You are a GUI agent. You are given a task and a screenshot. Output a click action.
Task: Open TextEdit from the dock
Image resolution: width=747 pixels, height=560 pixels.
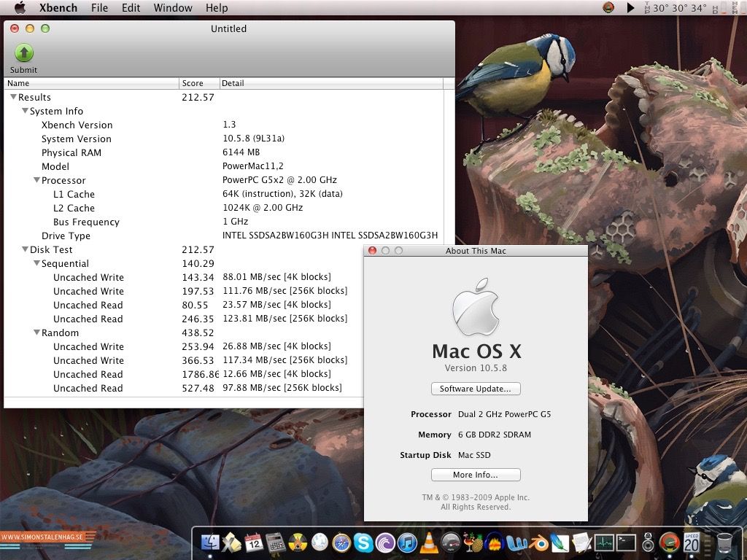pos(581,542)
